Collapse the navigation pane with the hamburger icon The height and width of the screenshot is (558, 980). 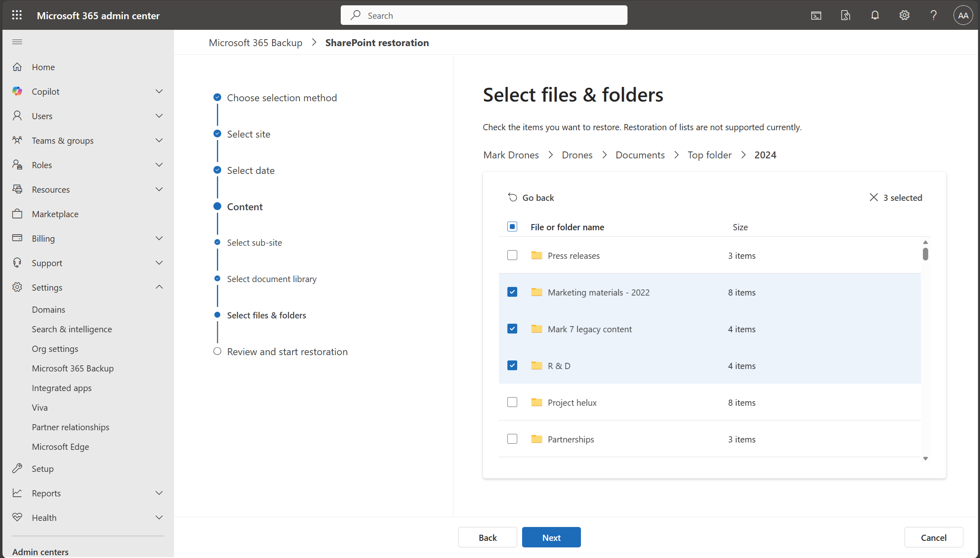[17, 42]
